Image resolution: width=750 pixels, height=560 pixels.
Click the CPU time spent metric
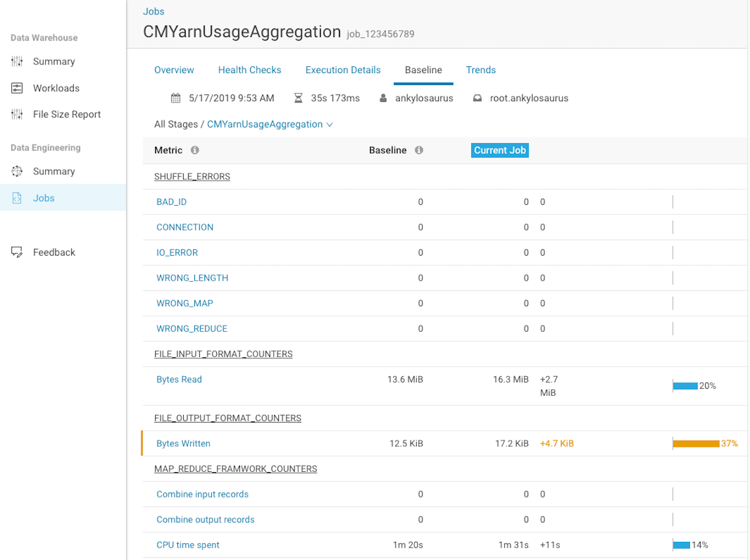click(x=187, y=545)
